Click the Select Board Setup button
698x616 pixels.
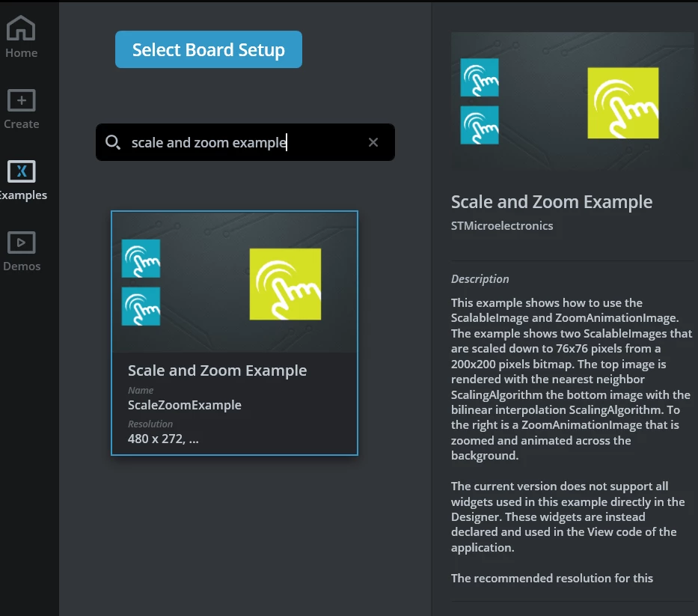[x=208, y=49]
